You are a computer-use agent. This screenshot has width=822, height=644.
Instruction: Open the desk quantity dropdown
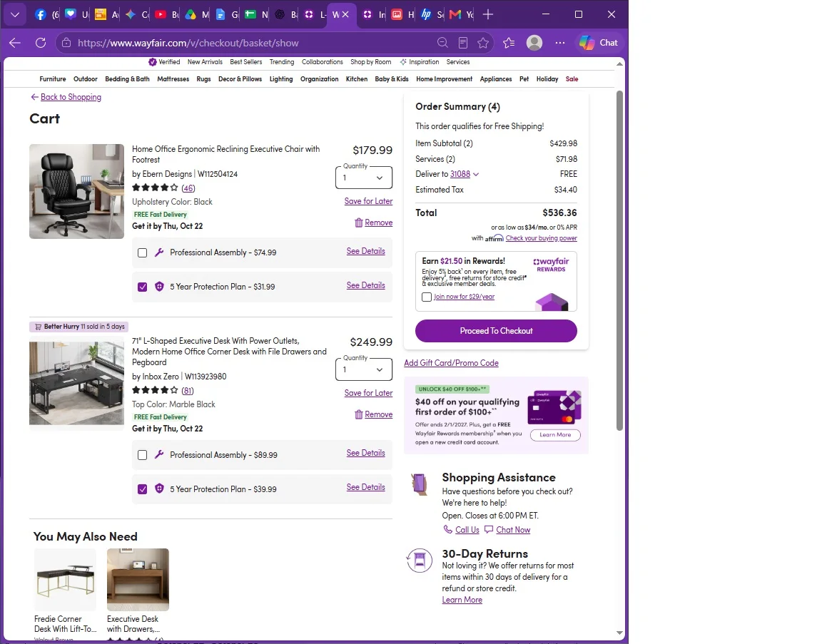tap(363, 369)
